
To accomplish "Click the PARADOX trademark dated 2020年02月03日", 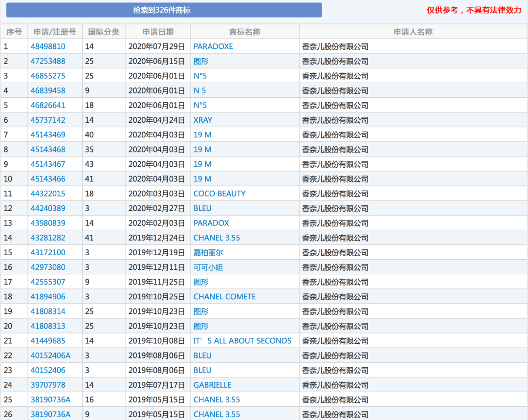I will (211, 223).
